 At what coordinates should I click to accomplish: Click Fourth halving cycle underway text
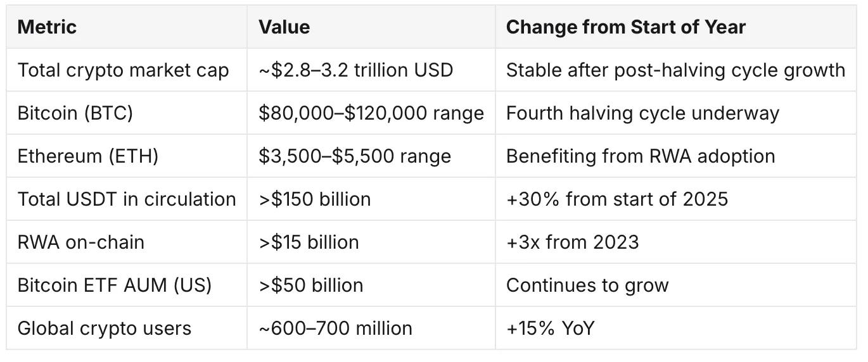click(642, 113)
